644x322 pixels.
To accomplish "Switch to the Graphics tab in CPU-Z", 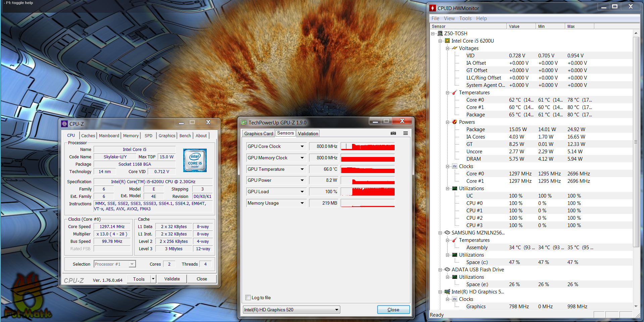I will pyautogui.click(x=167, y=136).
